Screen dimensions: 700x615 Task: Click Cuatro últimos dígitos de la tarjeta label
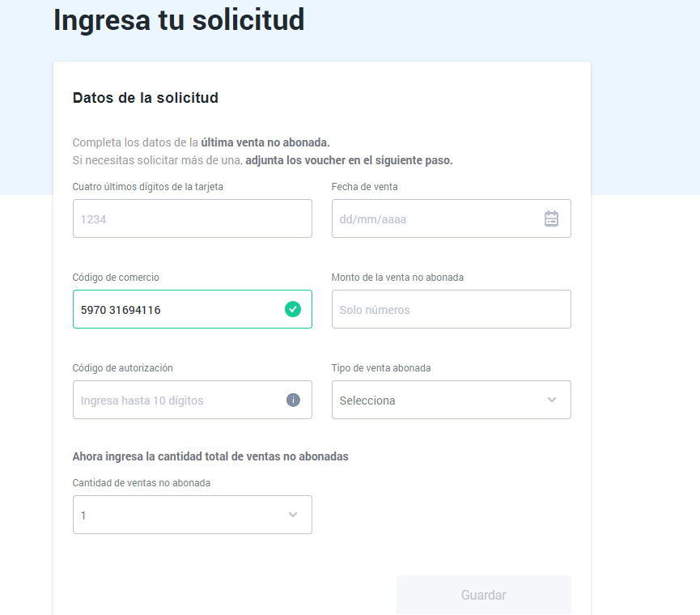[x=148, y=187]
